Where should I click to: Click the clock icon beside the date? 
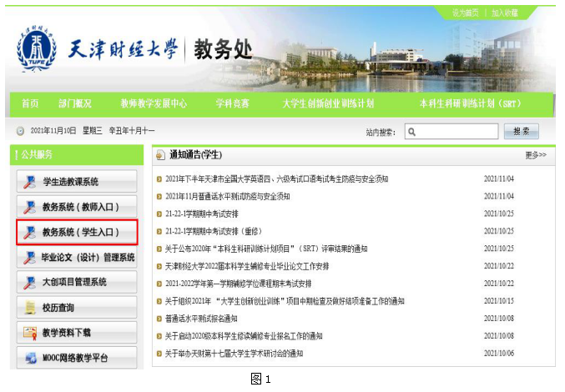20,131
